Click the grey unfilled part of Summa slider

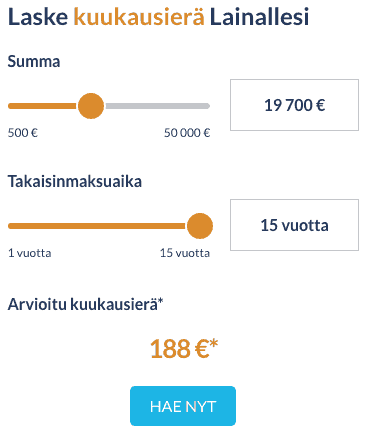[157, 106]
